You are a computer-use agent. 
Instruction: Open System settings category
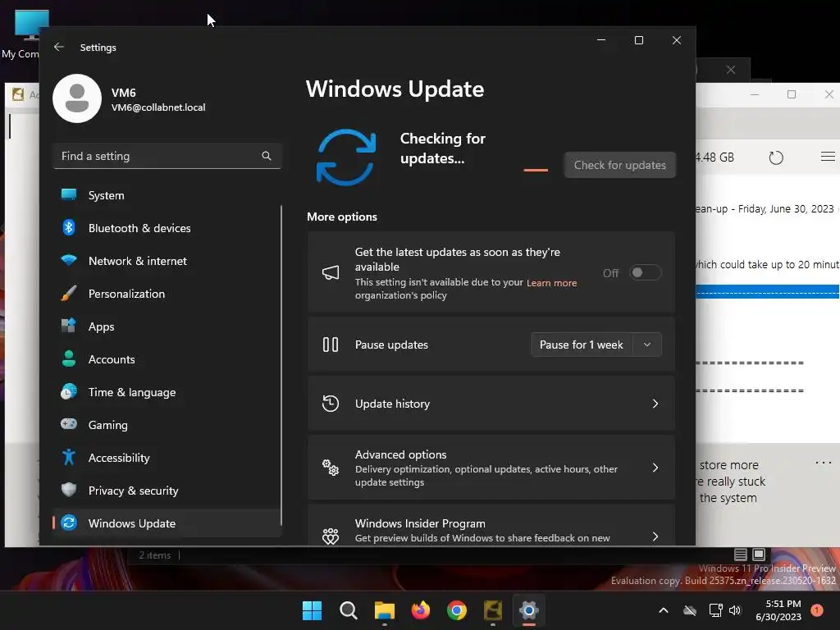click(x=167, y=195)
